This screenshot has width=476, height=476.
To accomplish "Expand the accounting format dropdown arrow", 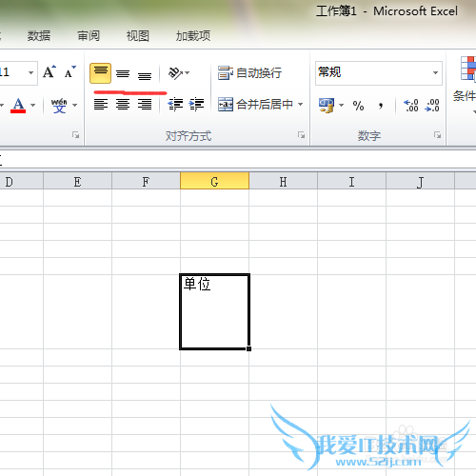I will 342,105.
